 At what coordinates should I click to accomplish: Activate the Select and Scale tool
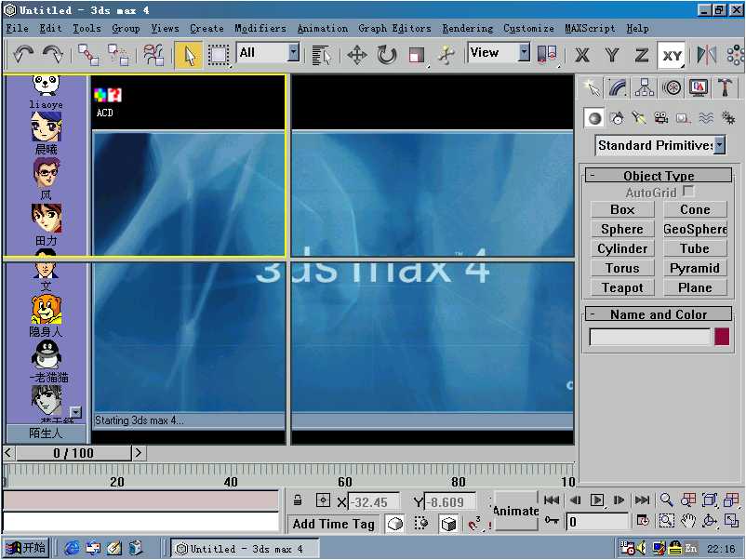(417, 55)
